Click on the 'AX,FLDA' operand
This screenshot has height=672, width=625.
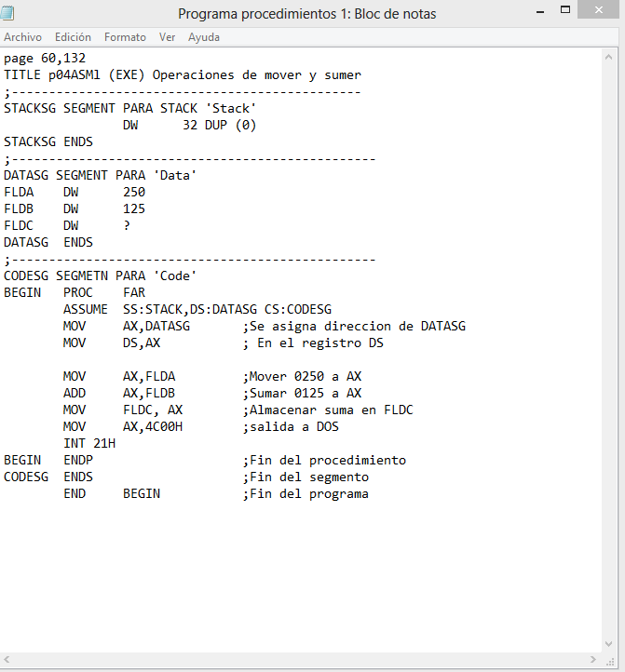[149, 376]
